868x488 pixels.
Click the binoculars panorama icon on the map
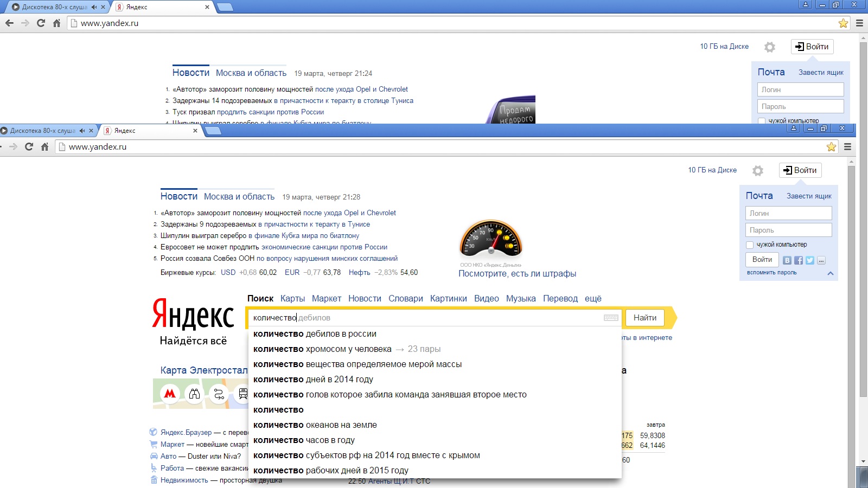click(x=194, y=394)
